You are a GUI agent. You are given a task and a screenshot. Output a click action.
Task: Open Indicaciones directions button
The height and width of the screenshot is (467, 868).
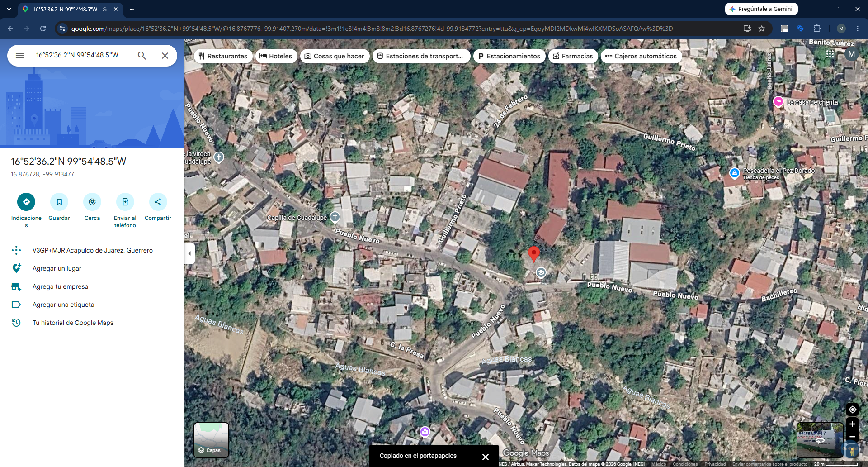point(26,202)
